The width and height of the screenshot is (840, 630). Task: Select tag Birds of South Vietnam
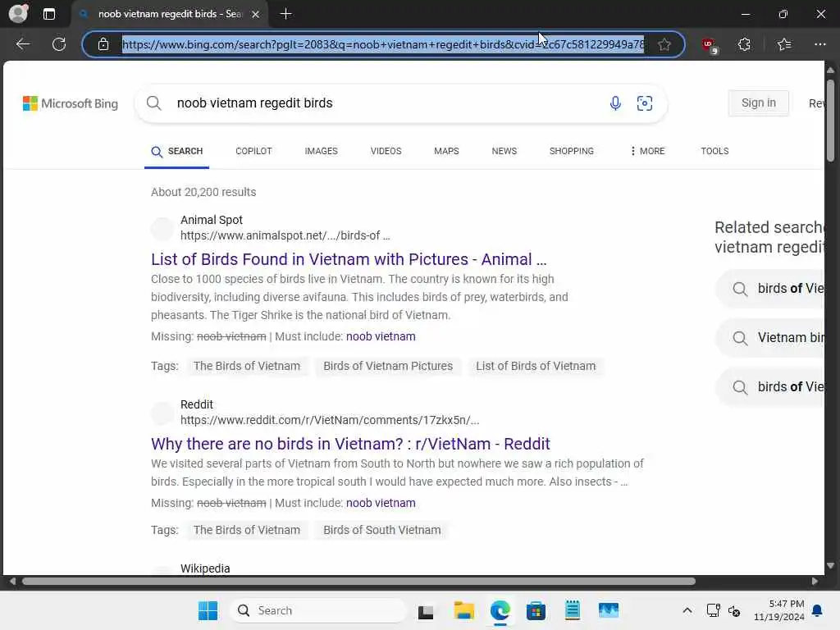pyautogui.click(x=382, y=530)
